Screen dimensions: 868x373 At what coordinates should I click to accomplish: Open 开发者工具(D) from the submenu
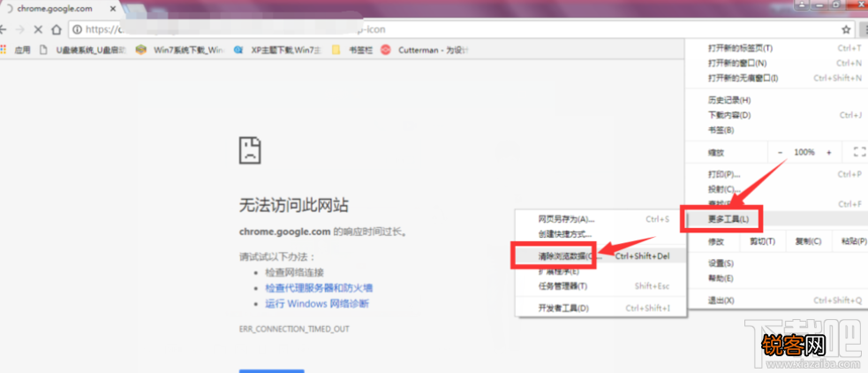(601, 308)
